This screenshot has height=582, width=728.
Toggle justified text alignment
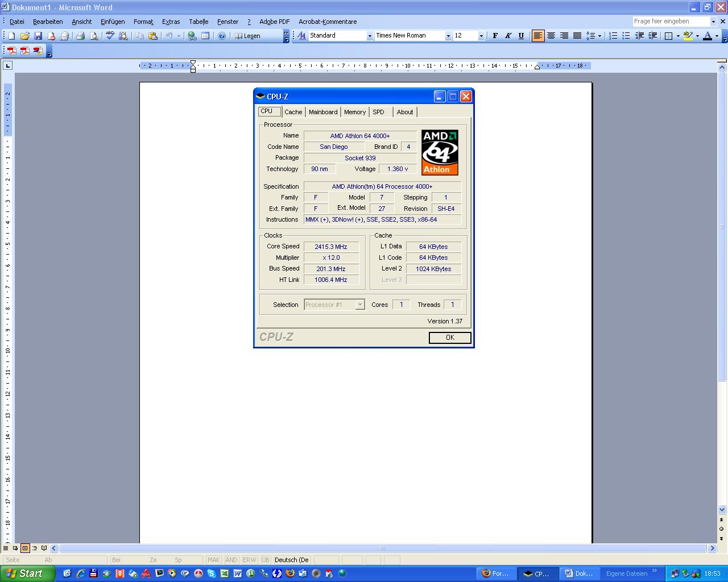[x=577, y=36]
